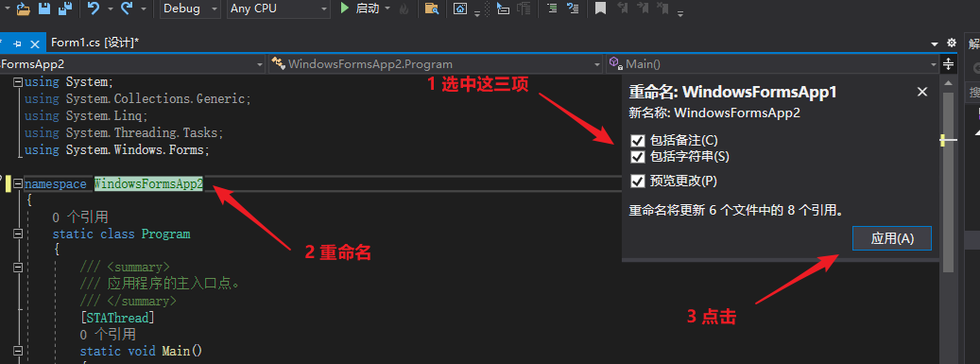
Task: Click the 'using System.Collections.Generic;' line
Action: (137, 99)
